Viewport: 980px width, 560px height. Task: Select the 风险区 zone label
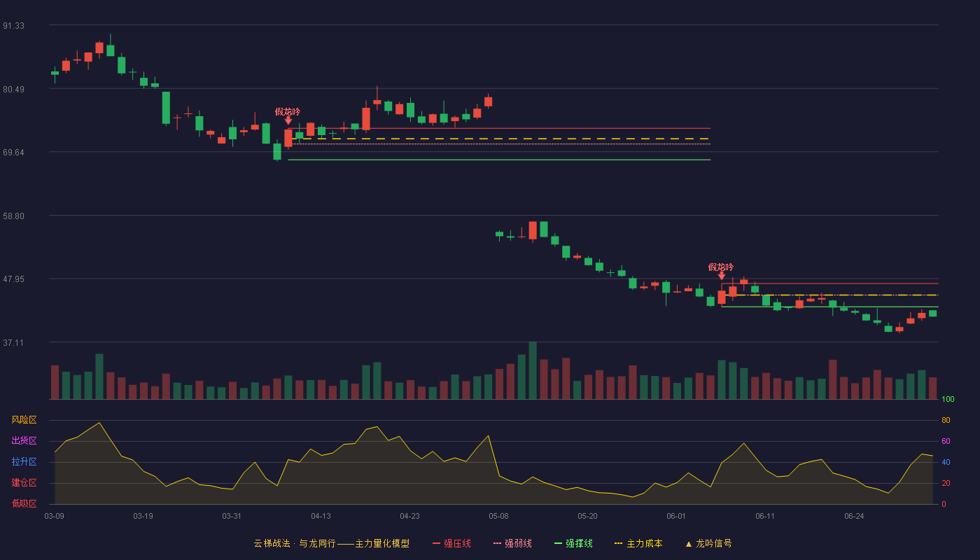pos(24,420)
